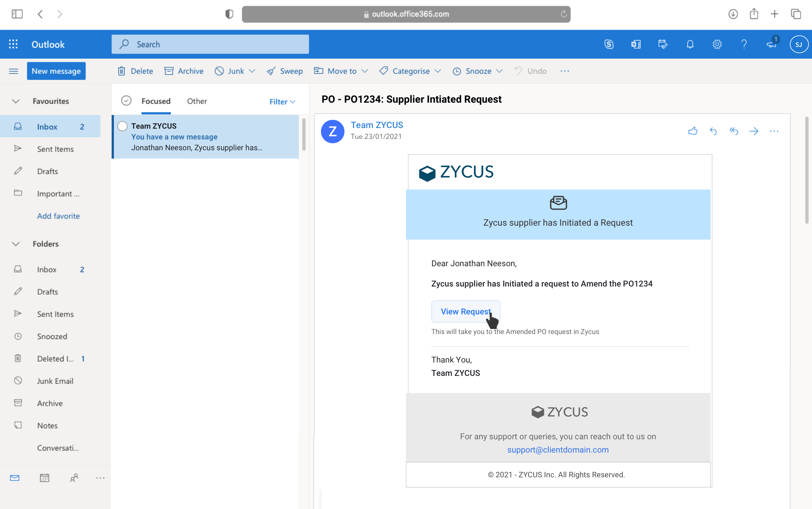
Task: Open the Junk Email folder
Action: click(55, 381)
